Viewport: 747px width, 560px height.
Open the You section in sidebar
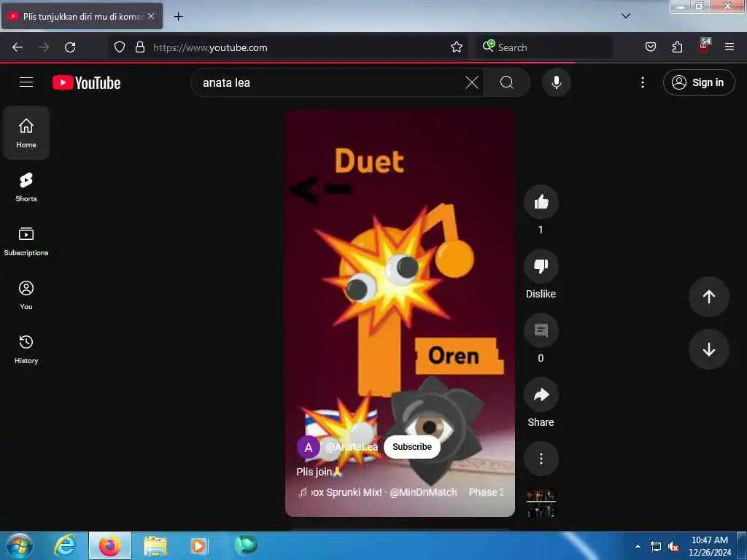[x=26, y=295]
